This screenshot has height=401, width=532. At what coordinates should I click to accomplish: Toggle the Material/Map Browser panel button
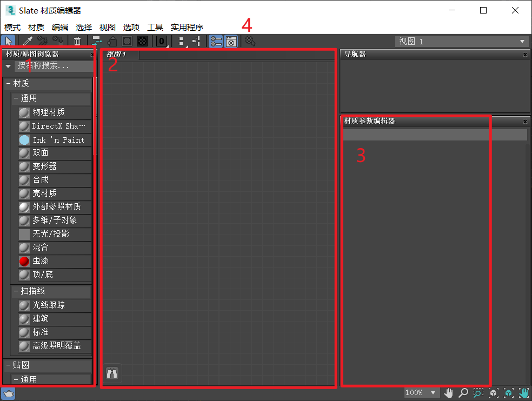pyautogui.click(x=216, y=41)
